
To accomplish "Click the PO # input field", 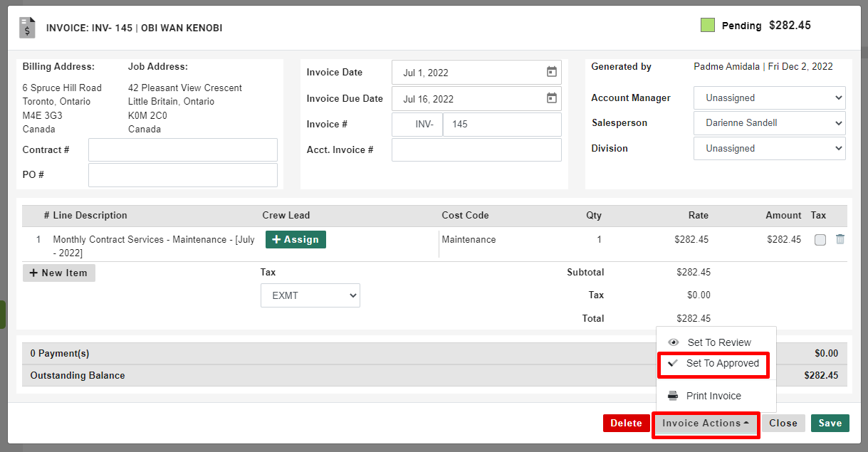I will [x=183, y=175].
